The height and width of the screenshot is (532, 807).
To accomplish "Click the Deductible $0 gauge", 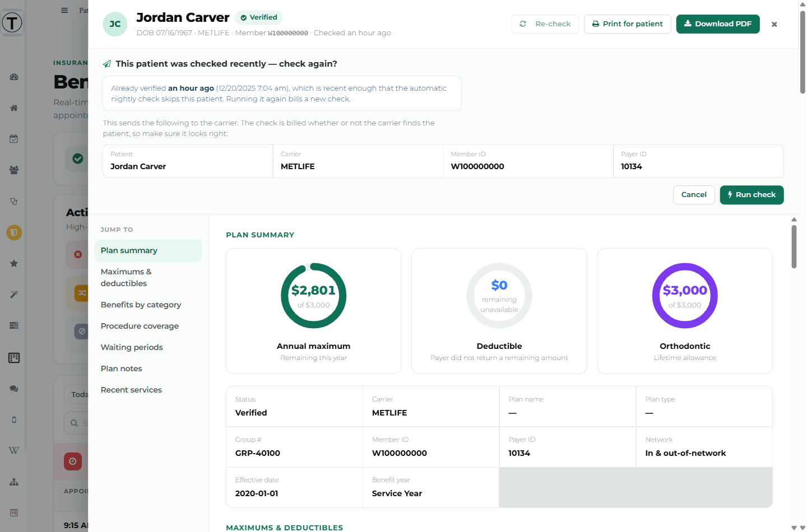I will pyautogui.click(x=499, y=296).
